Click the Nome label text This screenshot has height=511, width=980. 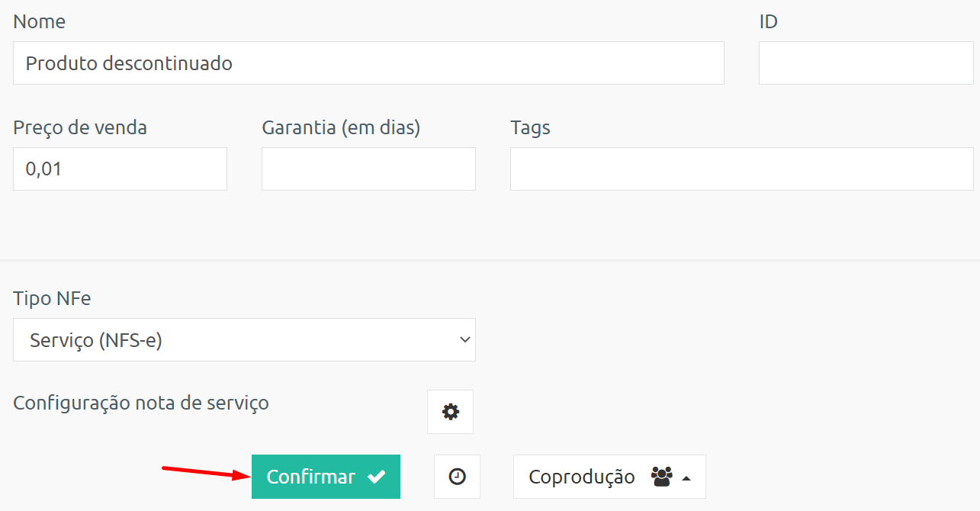pyautogui.click(x=40, y=21)
